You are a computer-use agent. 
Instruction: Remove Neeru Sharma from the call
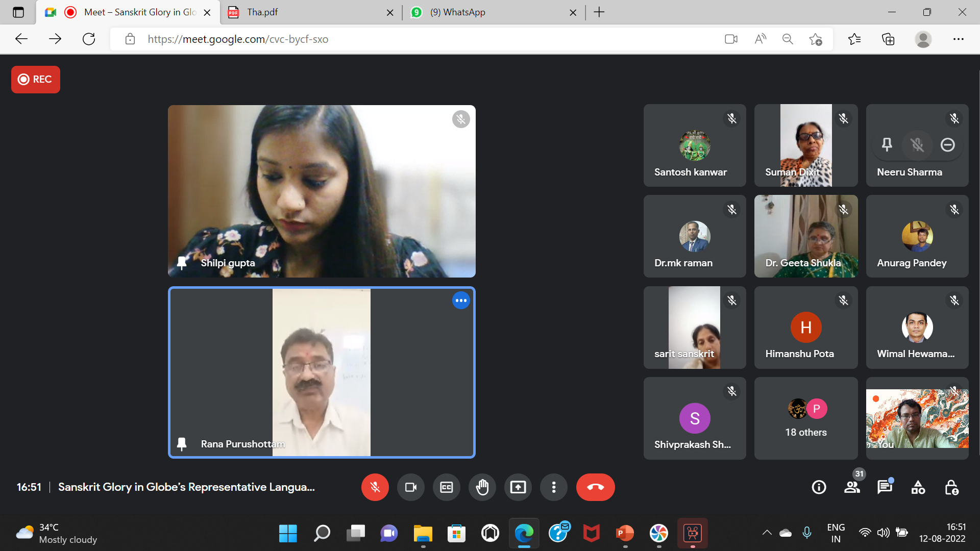tap(948, 145)
